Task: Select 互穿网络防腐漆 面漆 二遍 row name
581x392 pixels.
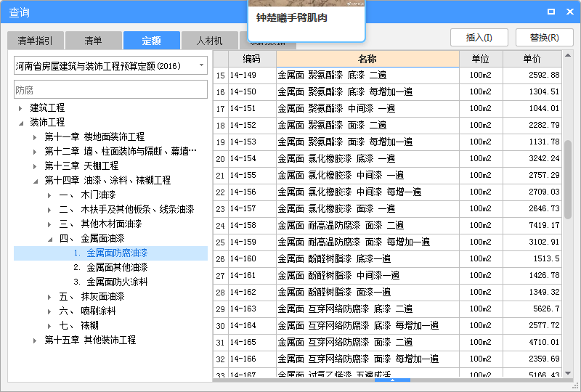Action: tap(345, 342)
